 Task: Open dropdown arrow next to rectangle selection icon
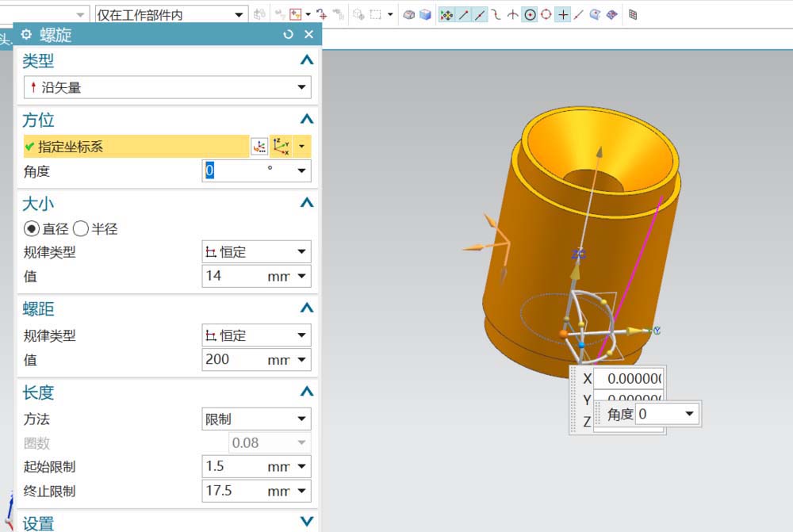click(390, 14)
